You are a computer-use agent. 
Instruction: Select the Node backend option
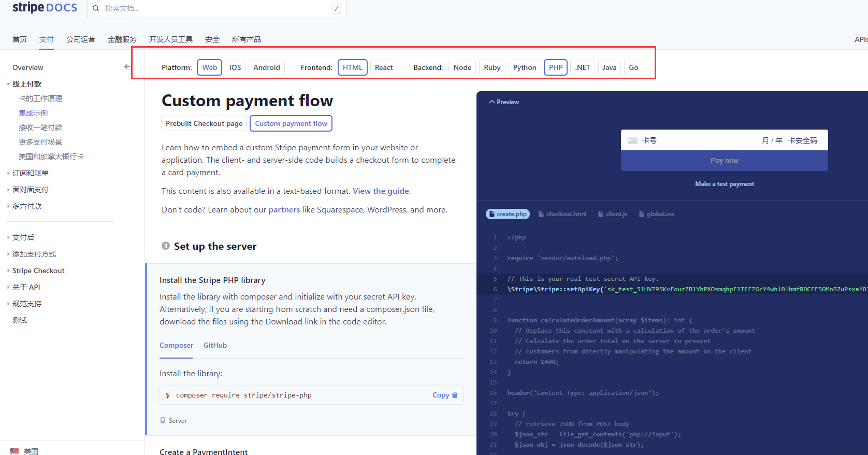pyautogui.click(x=462, y=67)
